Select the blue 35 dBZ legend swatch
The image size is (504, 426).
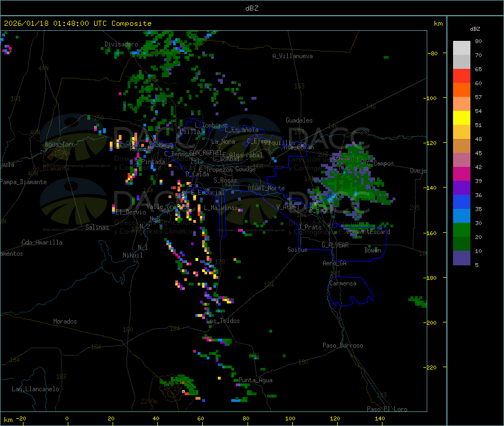(x=461, y=202)
